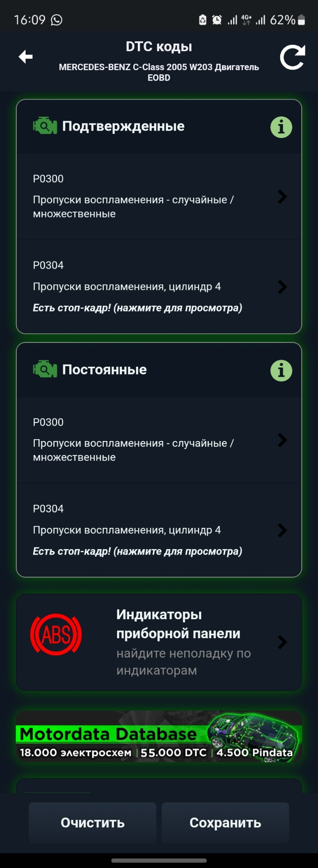Image resolution: width=318 pixels, height=868 pixels.
Task: Tap the DTC коды title header
Action: tap(159, 46)
